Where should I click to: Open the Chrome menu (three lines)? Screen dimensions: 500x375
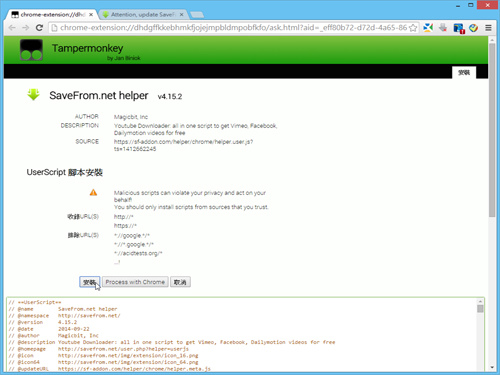coord(488,28)
